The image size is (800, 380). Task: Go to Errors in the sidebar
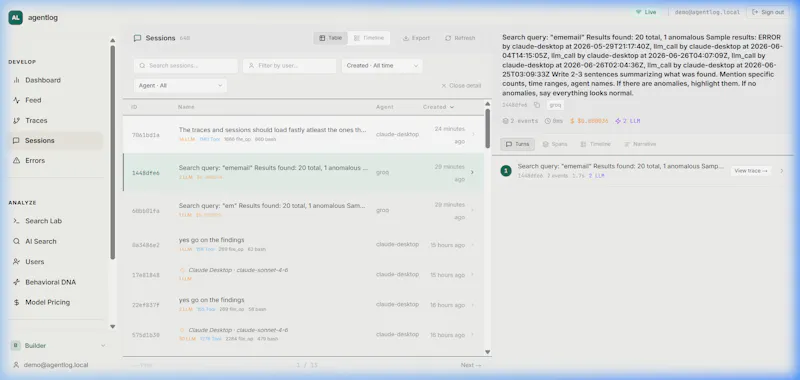(56, 161)
